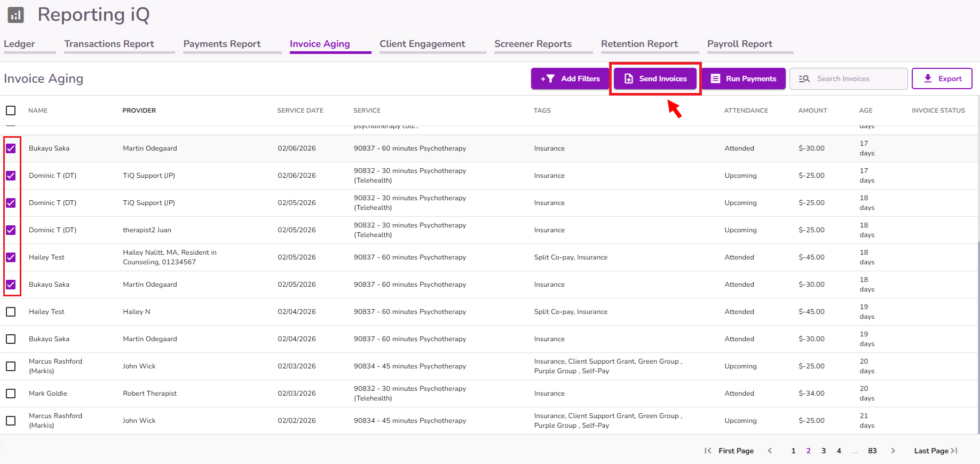Click Hailey N provider cell

[137, 312]
